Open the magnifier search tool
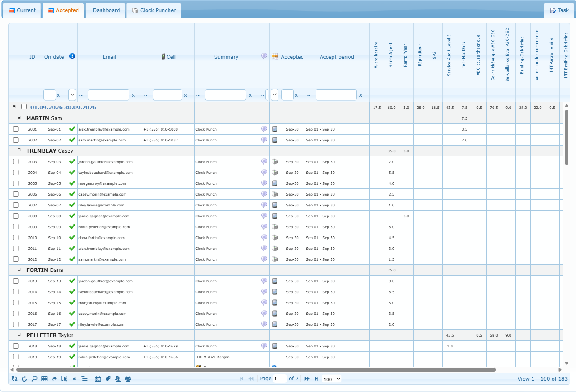The image size is (576, 392). click(x=34, y=379)
